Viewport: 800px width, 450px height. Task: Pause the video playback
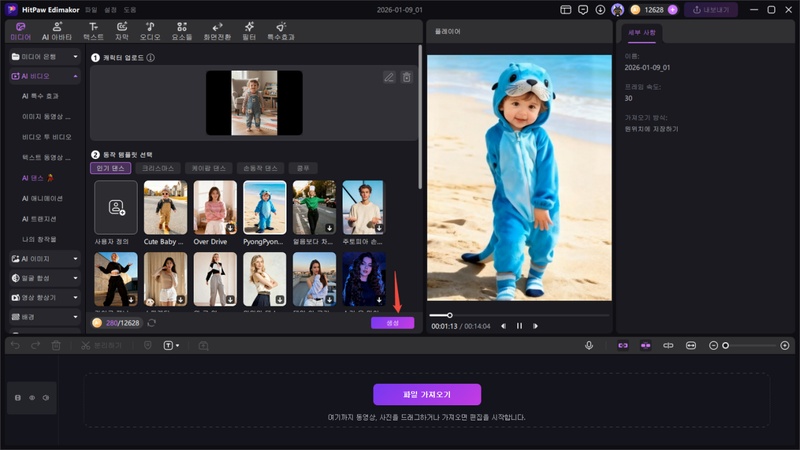(519, 326)
